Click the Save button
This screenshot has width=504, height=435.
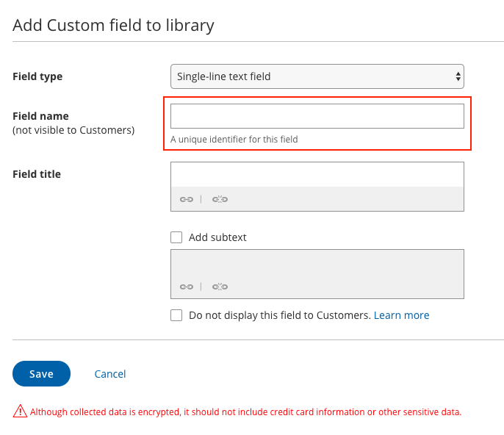click(41, 373)
